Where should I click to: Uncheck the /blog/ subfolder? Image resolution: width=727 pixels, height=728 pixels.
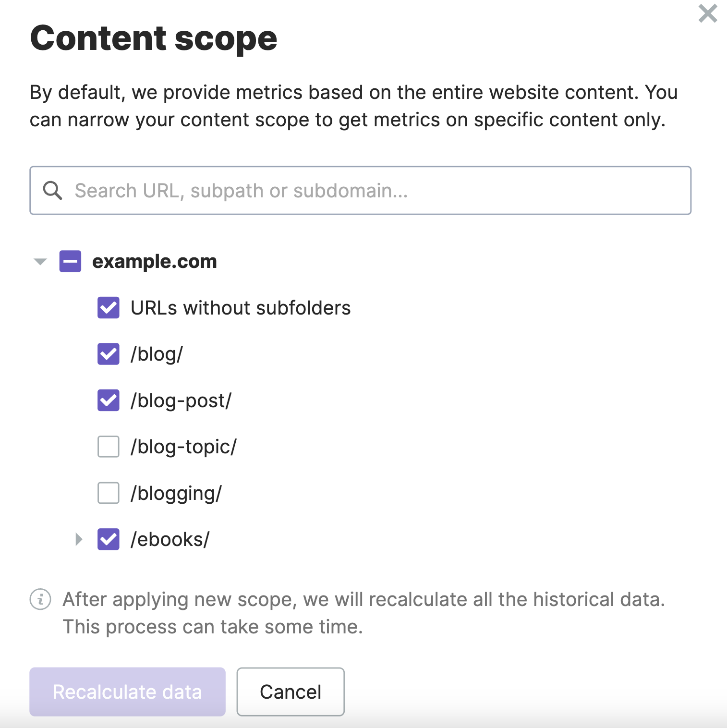(x=108, y=354)
